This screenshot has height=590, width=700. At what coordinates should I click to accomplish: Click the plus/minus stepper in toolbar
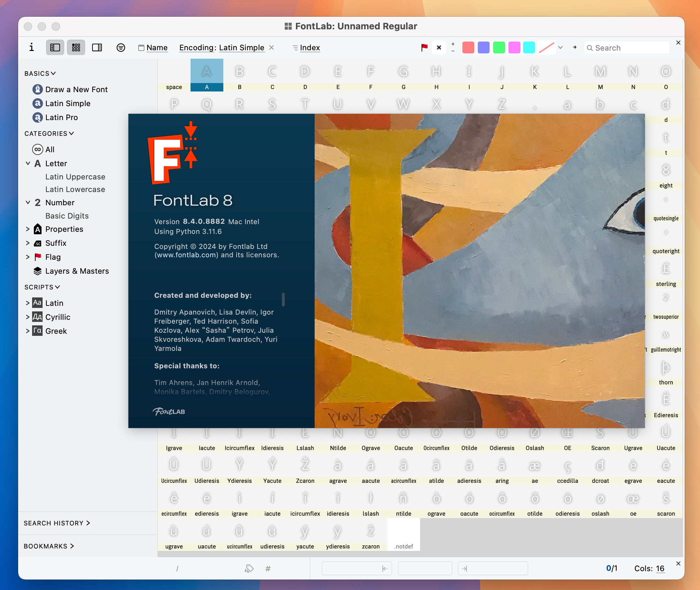pos(453,47)
